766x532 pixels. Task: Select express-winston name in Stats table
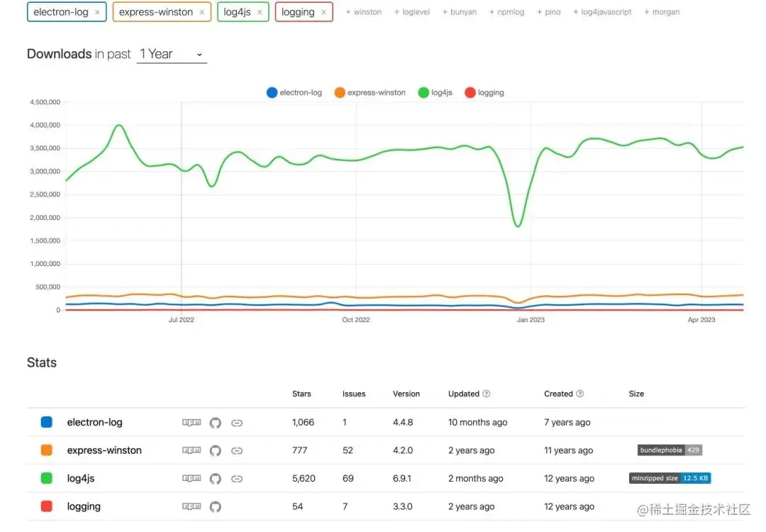[x=104, y=450]
